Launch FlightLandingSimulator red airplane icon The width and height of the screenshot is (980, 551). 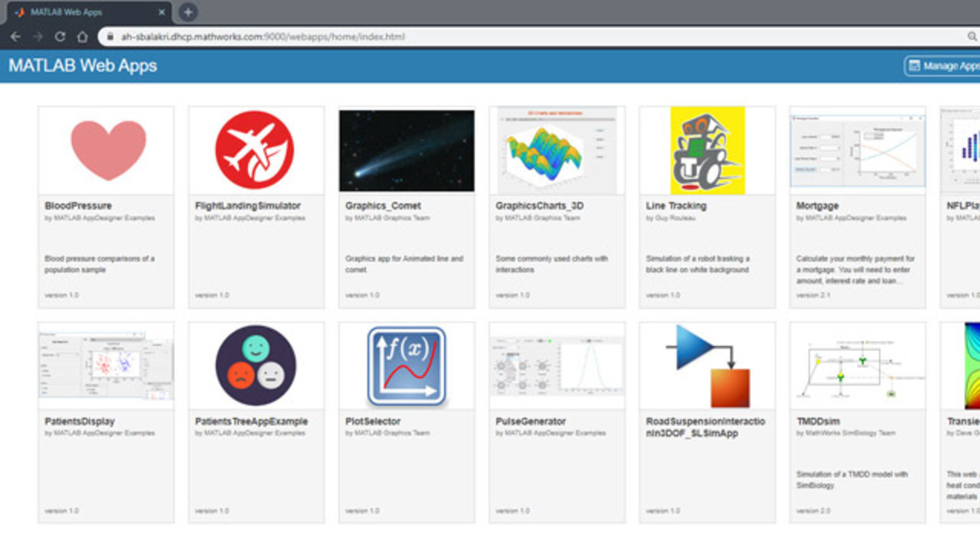pyautogui.click(x=254, y=150)
